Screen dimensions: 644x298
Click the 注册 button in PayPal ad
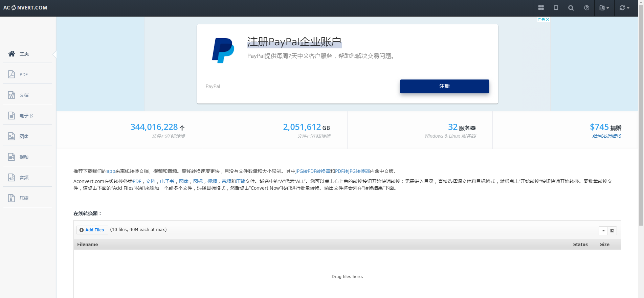pyautogui.click(x=444, y=86)
